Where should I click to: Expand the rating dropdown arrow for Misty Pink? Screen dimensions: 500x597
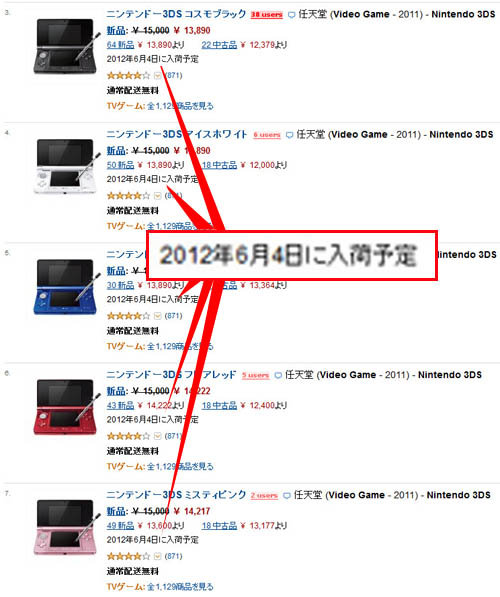click(x=157, y=557)
